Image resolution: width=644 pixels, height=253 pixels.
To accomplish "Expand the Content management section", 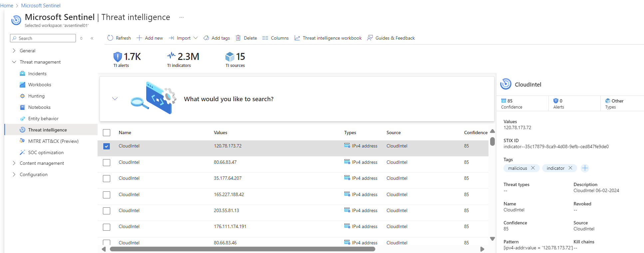I will point(14,163).
